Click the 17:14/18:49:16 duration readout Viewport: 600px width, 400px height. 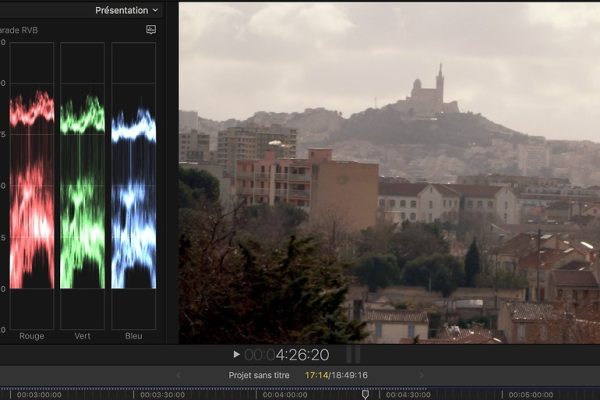(x=336, y=376)
